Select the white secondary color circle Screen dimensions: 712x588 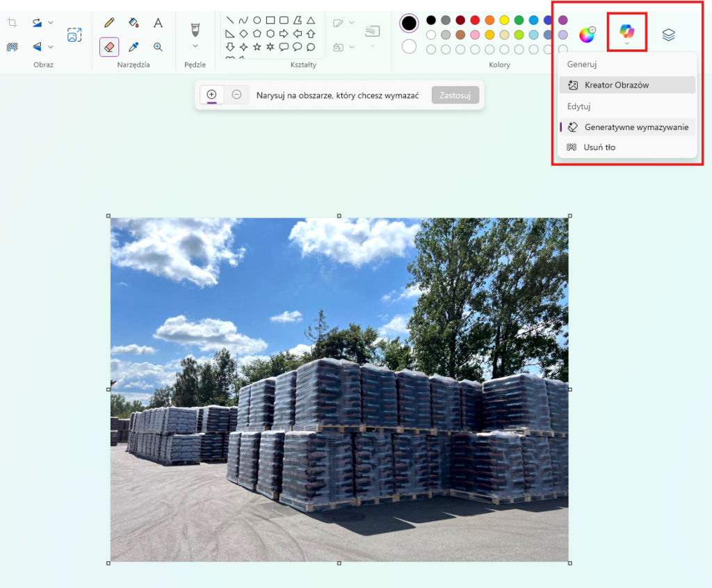[x=409, y=47]
